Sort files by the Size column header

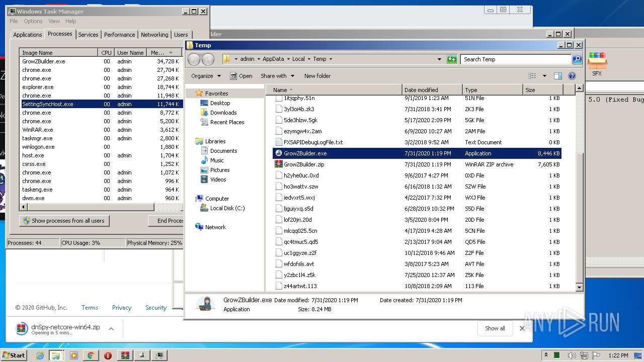tap(543, 90)
